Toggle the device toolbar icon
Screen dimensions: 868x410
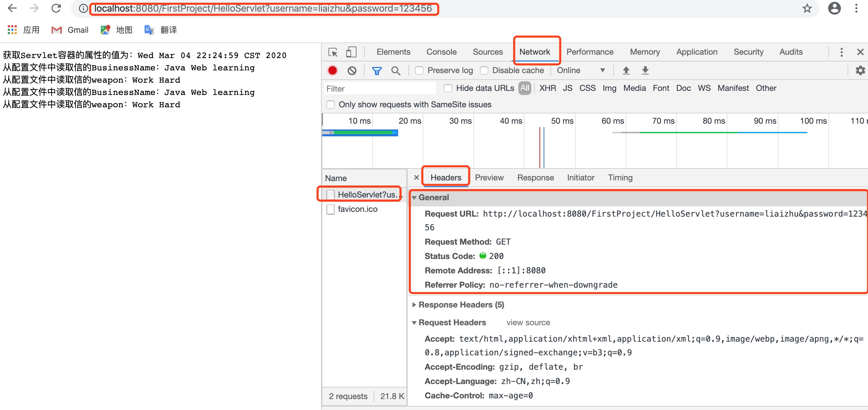pos(351,52)
